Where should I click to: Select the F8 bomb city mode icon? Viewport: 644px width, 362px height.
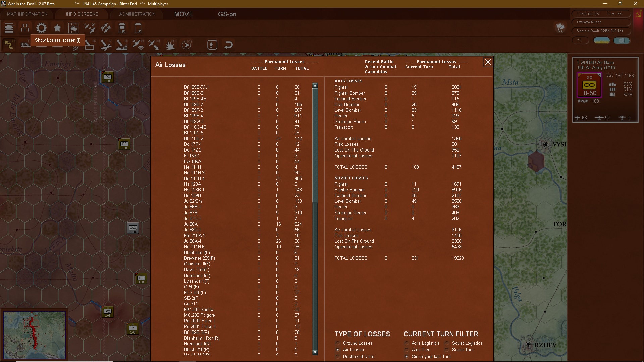122,45
